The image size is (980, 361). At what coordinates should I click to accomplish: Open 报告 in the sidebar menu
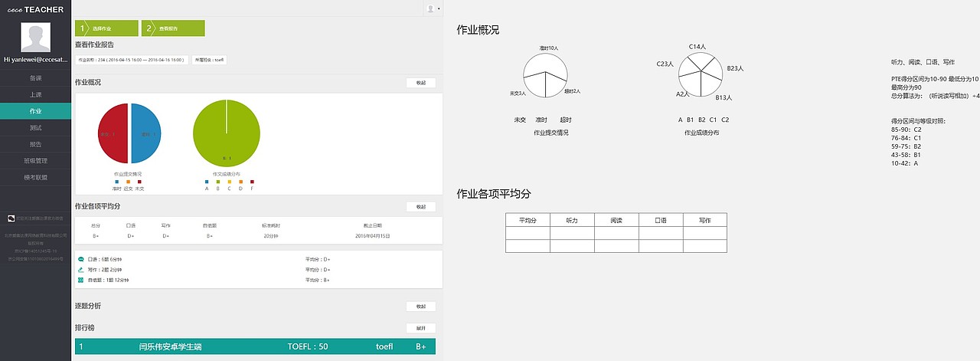(x=35, y=144)
